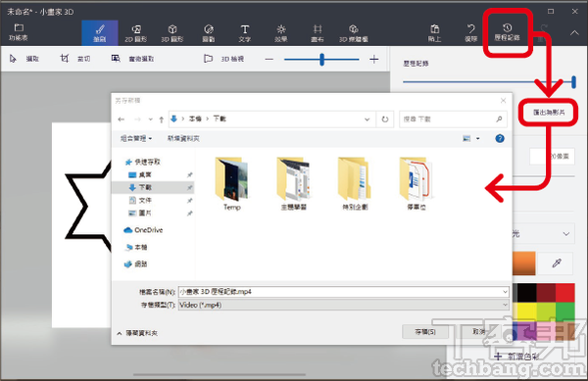Open the 文字 text tool tab
This screenshot has height=381, width=588.
pos(244,33)
